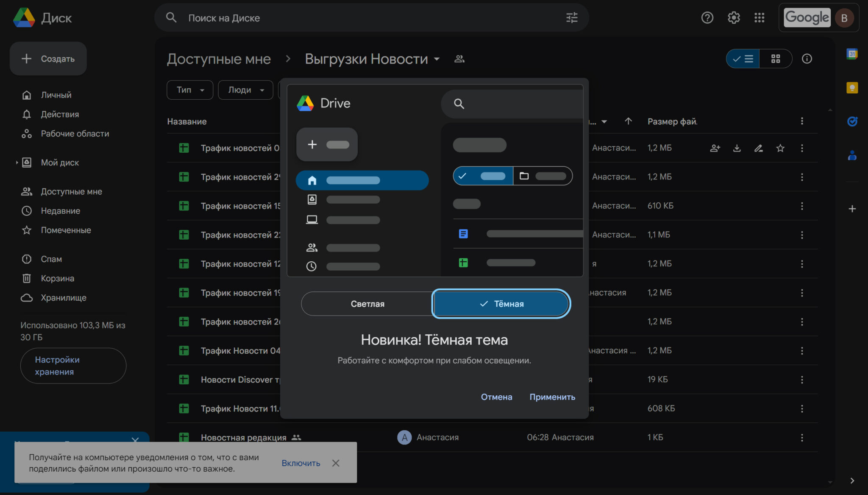Click the Help question mark icon
Screen dimensions: 868x495
pos(707,18)
